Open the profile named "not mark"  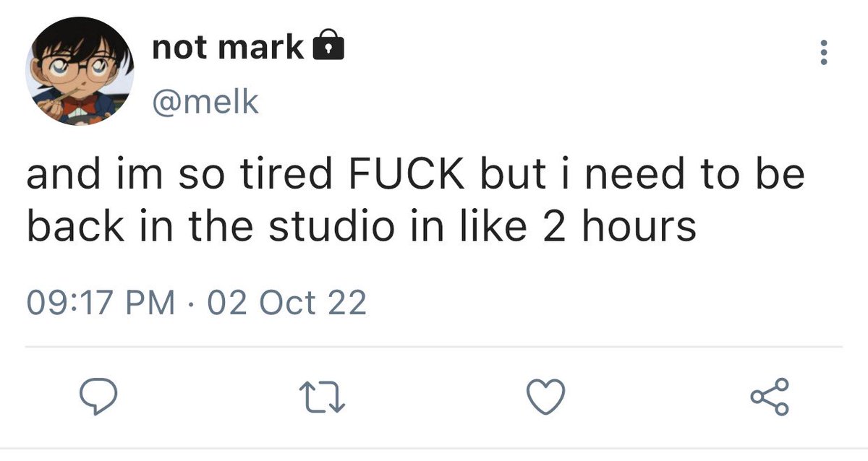[x=227, y=48]
